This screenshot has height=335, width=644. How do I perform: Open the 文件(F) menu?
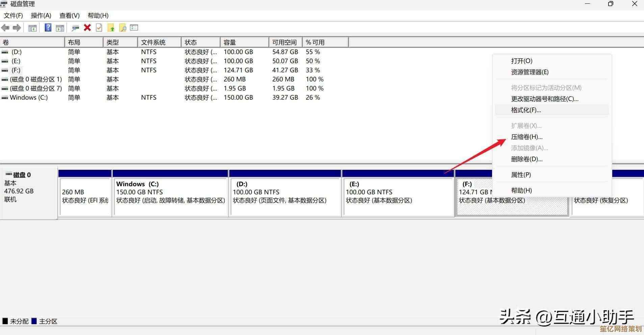point(13,16)
